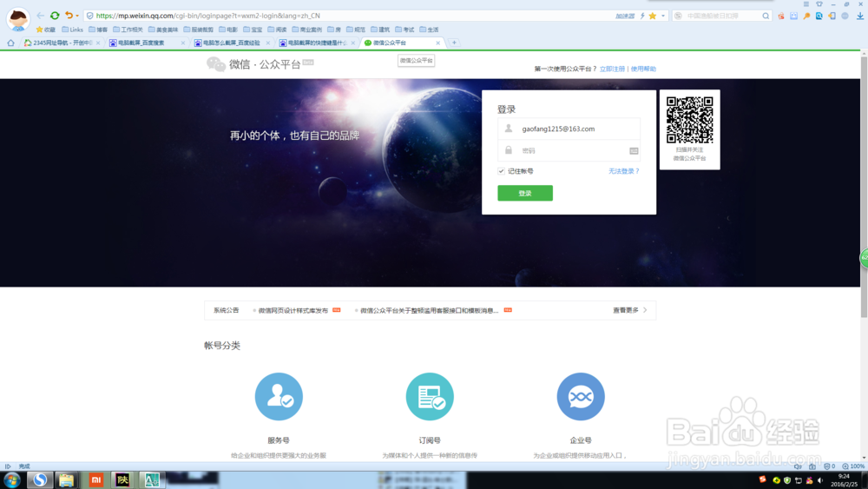The width and height of the screenshot is (868, 489).
Task: Open the 美食美味 bookmark folder
Action: pyautogui.click(x=163, y=30)
